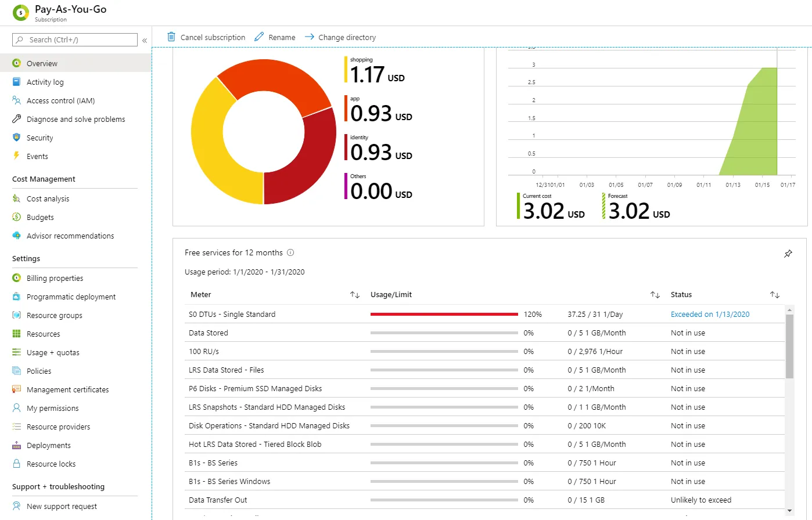The image size is (812, 520).
Task: Click the scrollbar up arrow of the table
Action: 789,309
